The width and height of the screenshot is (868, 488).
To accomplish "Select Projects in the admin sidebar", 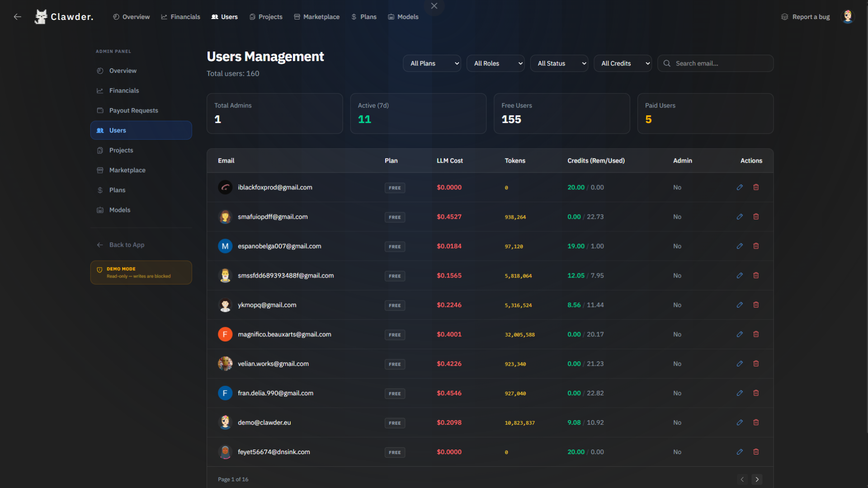I will click(141, 150).
